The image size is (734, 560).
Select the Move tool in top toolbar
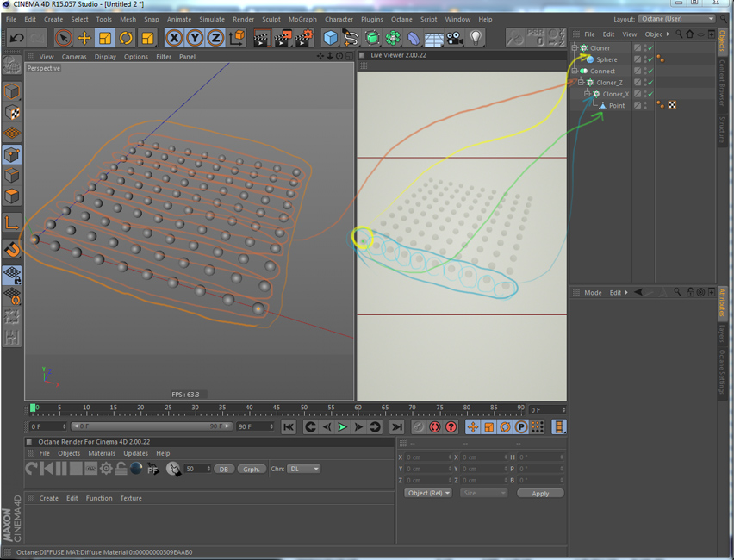click(84, 38)
